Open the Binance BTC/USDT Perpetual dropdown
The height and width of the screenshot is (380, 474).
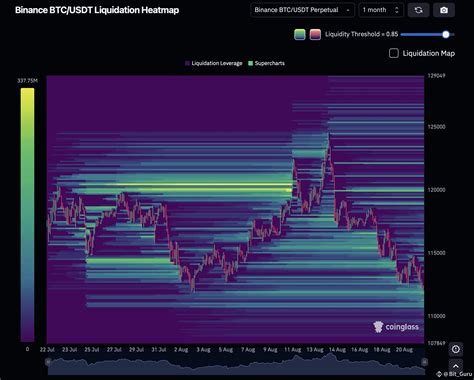[302, 10]
